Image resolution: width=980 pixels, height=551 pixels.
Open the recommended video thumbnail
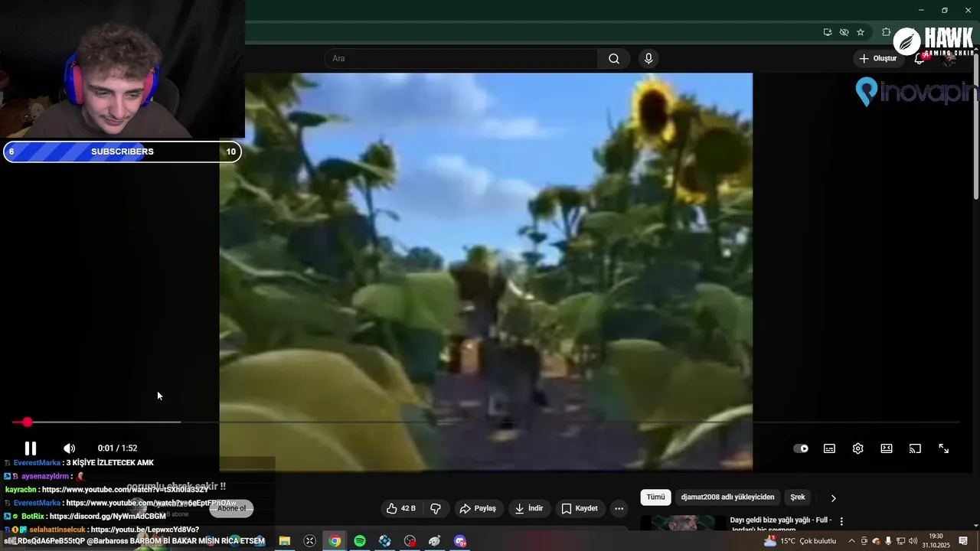tap(683, 523)
